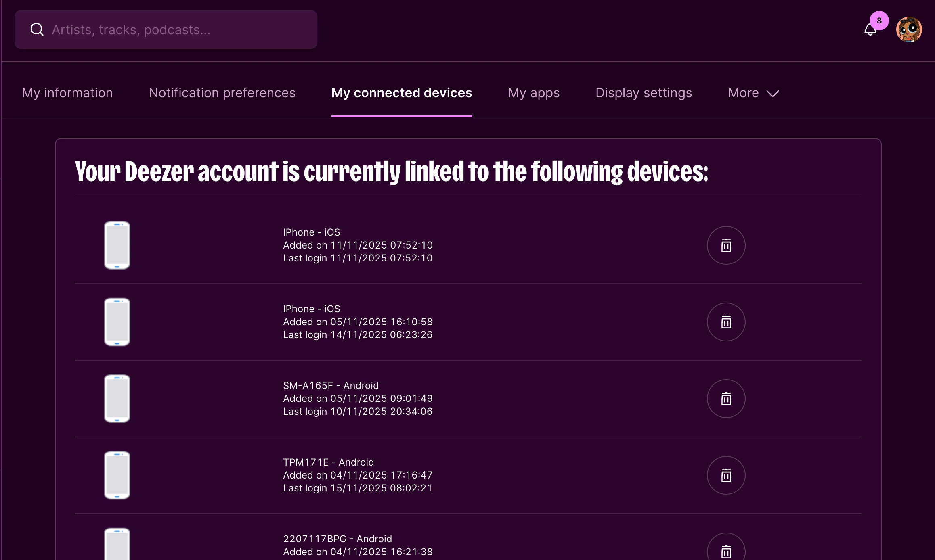Delete the 2207117BPG Android device
Screen dimensions: 935x560
(x=726, y=550)
